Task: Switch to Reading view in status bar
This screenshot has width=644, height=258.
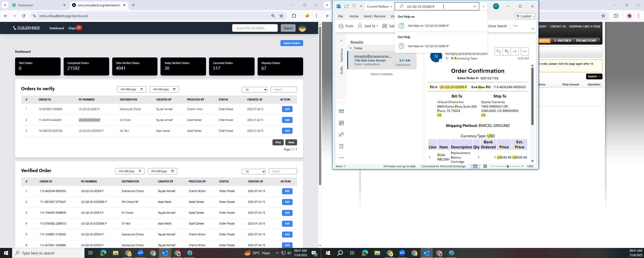Action: pyautogui.click(x=485, y=166)
